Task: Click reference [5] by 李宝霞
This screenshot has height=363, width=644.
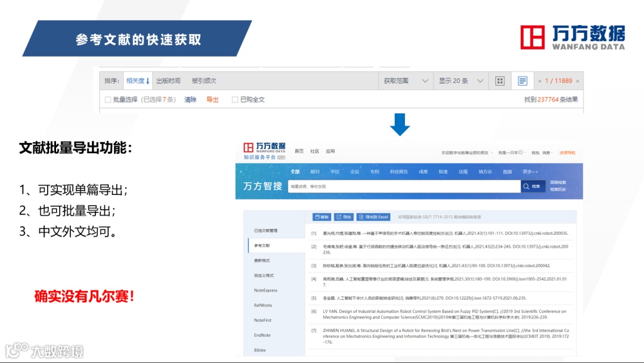Action: 425,298
